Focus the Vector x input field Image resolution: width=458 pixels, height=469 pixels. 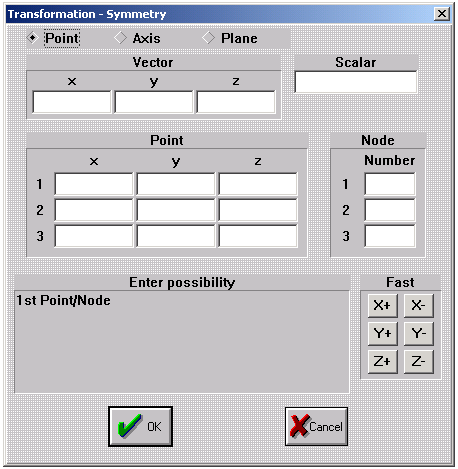pos(72,102)
